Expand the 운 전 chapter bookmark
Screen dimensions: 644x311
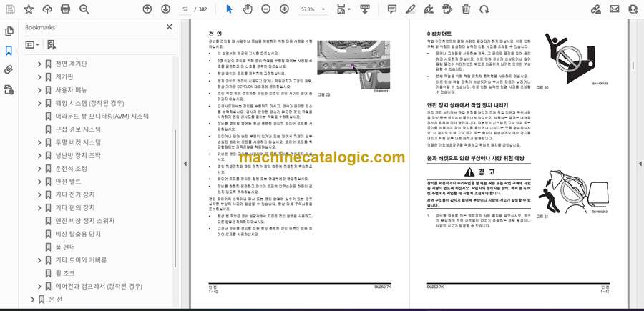[x=33, y=300]
